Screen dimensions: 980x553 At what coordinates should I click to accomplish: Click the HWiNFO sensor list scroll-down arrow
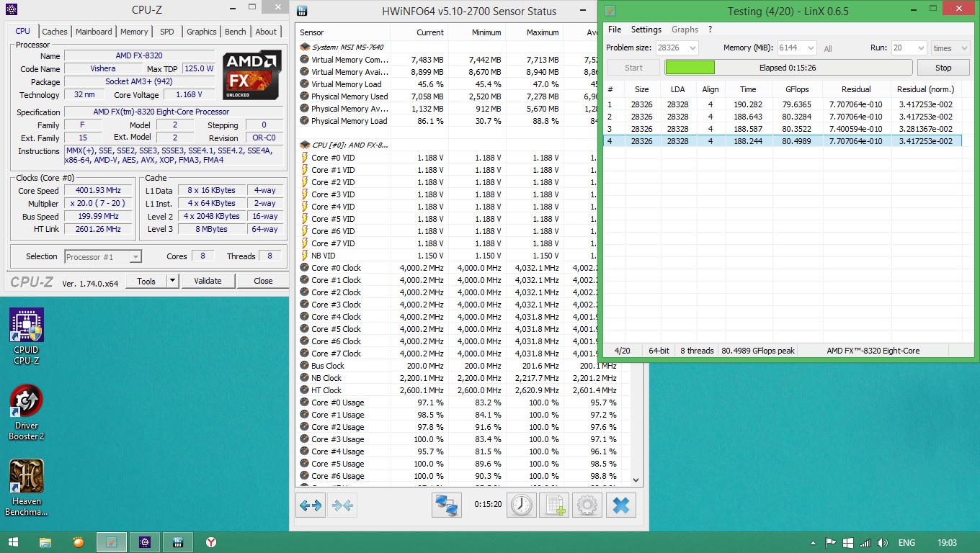[636, 480]
